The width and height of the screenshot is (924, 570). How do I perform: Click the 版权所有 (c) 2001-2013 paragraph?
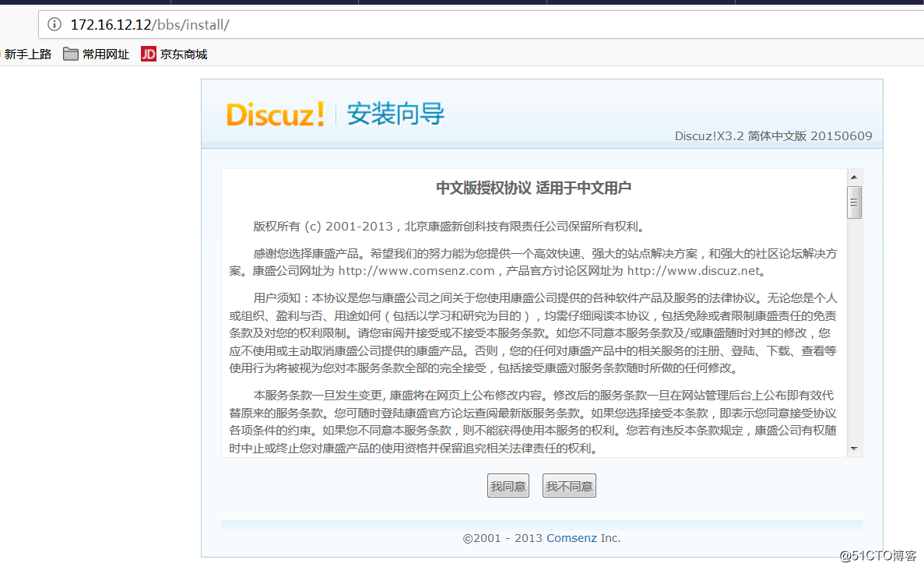click(451, 227)
